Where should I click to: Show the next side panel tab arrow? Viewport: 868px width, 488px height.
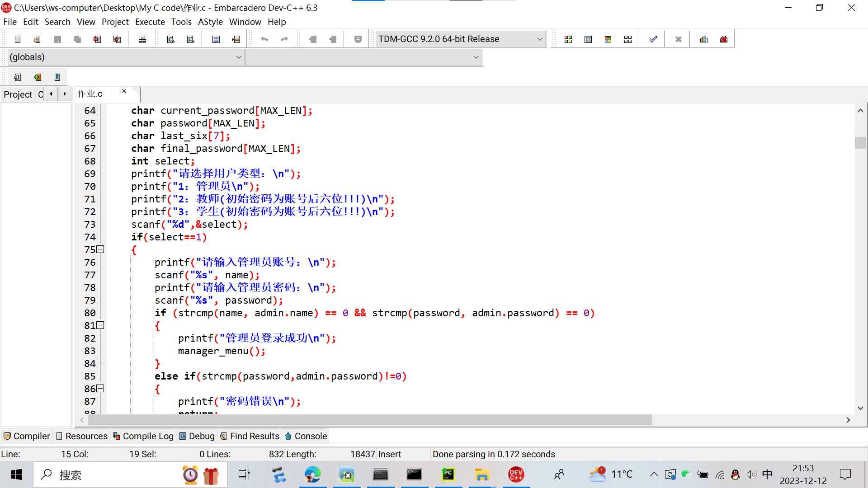point(65,94)
